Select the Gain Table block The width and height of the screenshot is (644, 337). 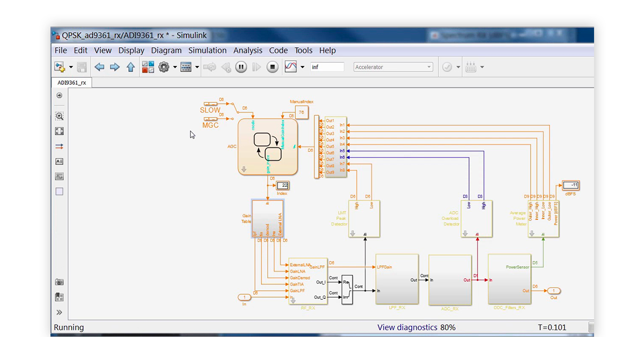pyautogui.click(x=268, y=218)
